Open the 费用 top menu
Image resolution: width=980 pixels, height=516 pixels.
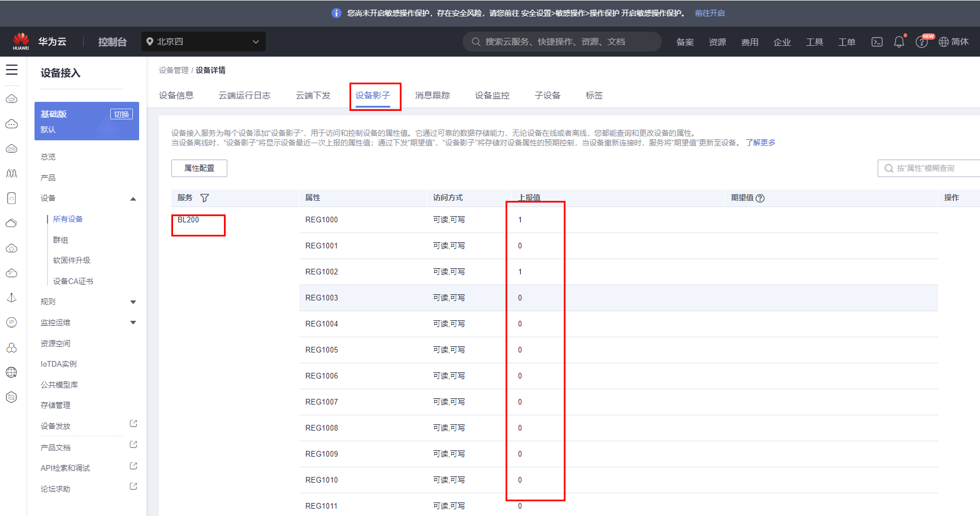coord(750,42)
